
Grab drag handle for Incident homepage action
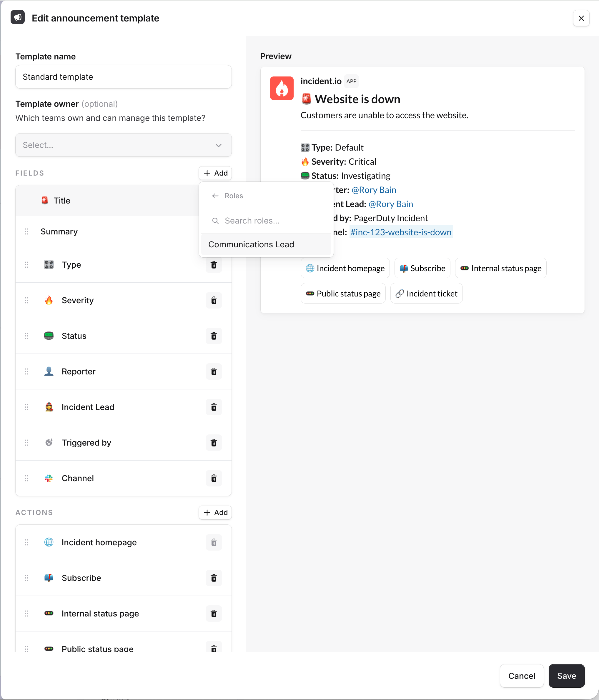26,543
